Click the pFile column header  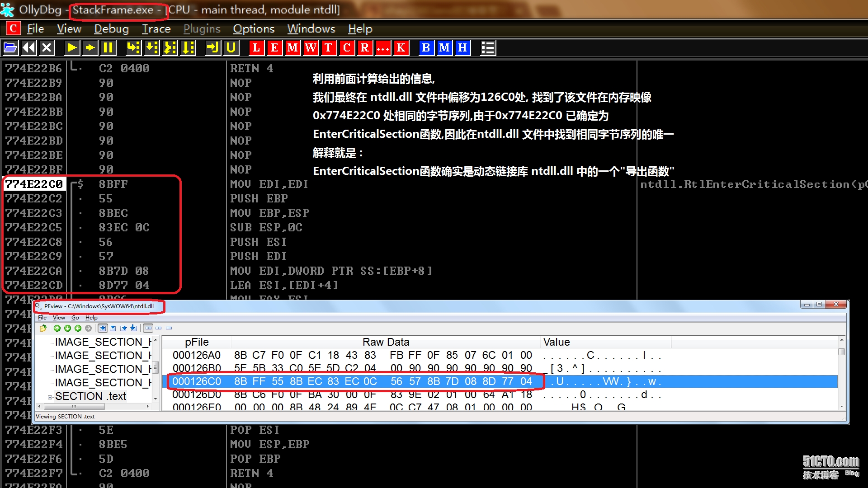coord(197,342)
